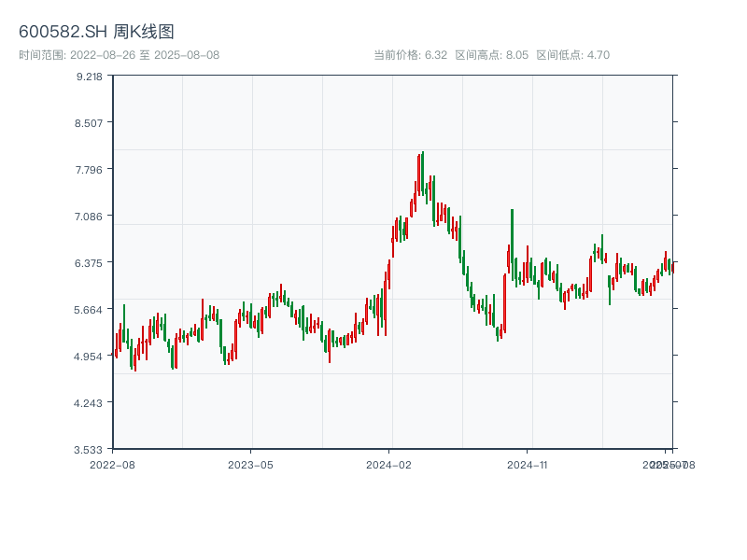The image size is (747, 560).
Task: Click the 6.375 y-axis label
Action: pos(90,263)
